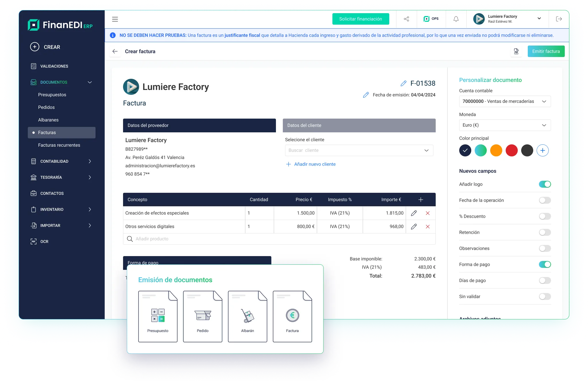The image size is (588, 381).
Task: Delete the Otros servicios digitales line
Action: click(x=428, y=227)
